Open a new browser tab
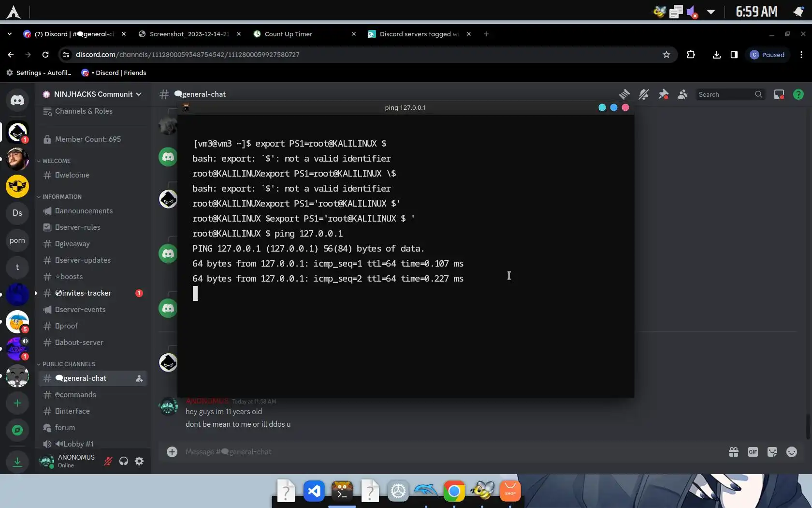This screenshot has width=812, height=508. coord(486,34)
